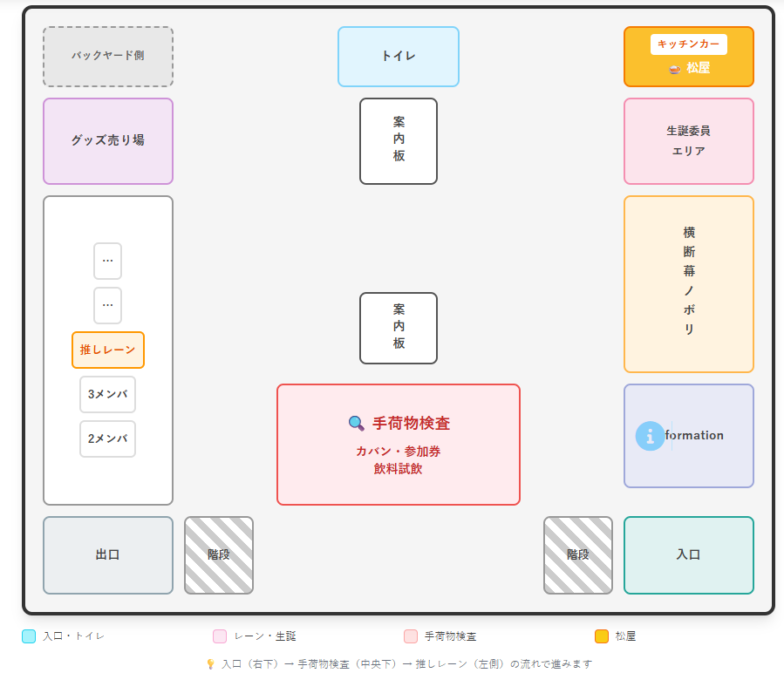Expand the topmost ellipsis lane box
This screenshot has width=784, height=673.
pyautogui.click(x=108, y=261)
